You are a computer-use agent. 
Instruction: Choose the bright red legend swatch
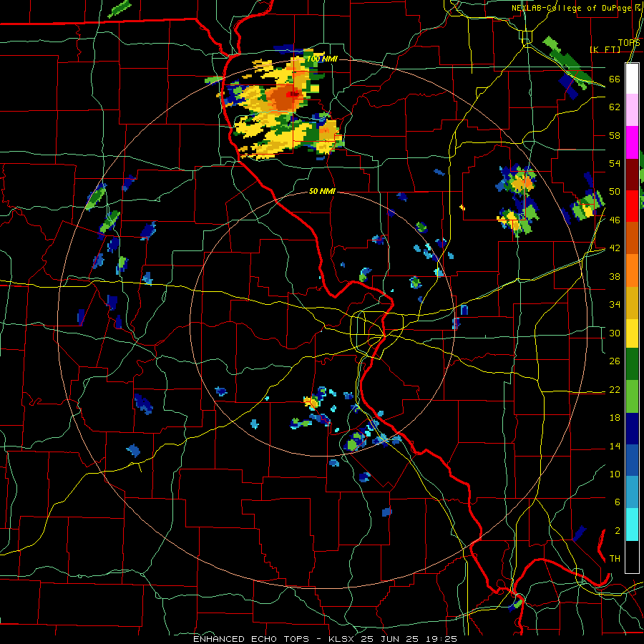coord(632,206)
